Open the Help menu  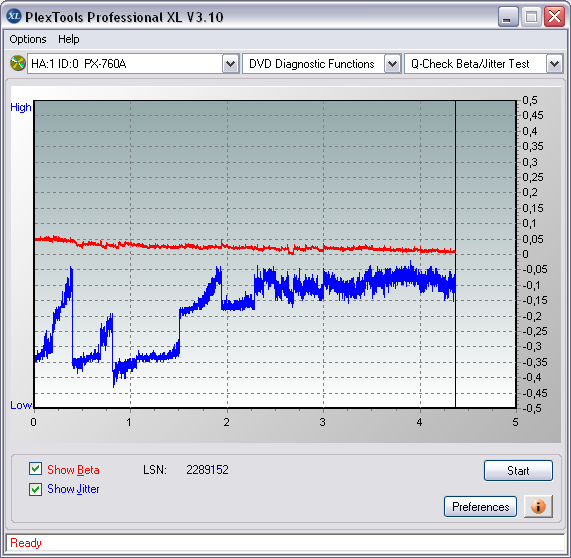pyautogui.click(x=68, y=39)
